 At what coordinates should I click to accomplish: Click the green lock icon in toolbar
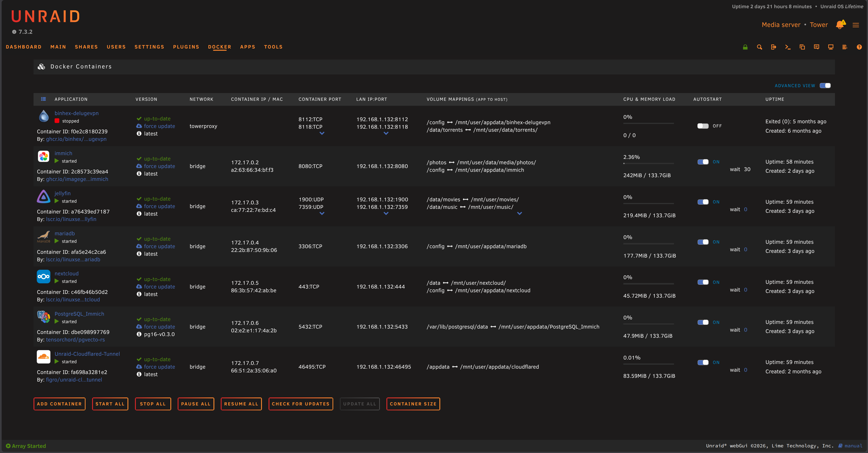point(745,47)
